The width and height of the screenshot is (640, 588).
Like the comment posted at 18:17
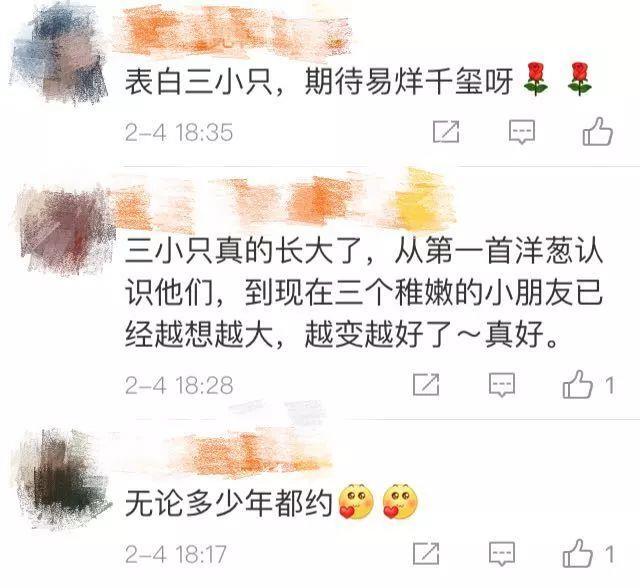click(x=578, y=554)
